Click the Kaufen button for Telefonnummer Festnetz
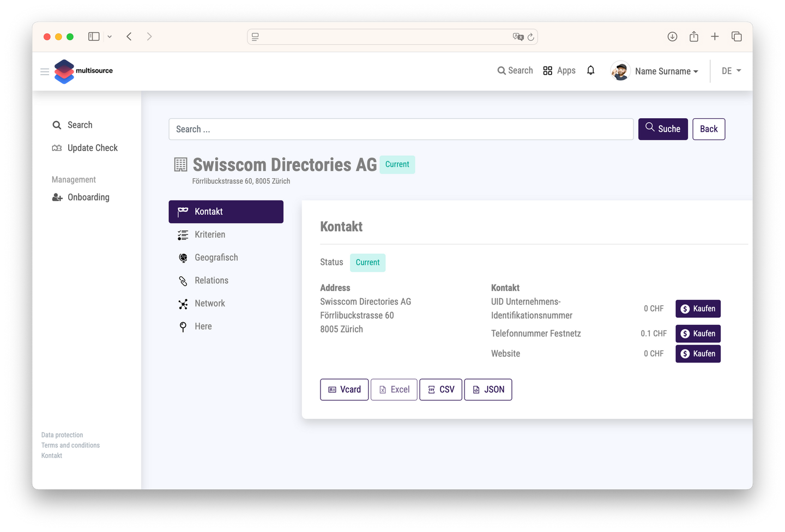 (698, 333)
